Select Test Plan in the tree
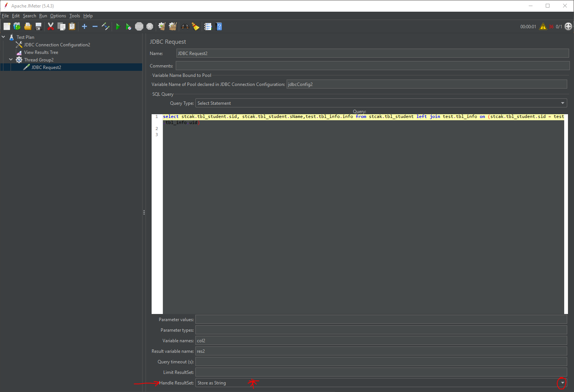 [25, 37]
